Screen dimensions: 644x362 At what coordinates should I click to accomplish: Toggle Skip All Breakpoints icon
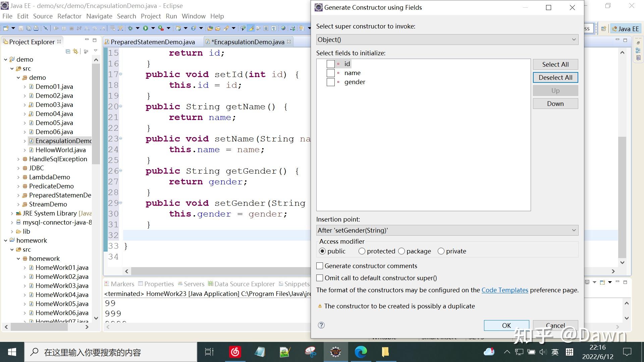coord(46,28)
